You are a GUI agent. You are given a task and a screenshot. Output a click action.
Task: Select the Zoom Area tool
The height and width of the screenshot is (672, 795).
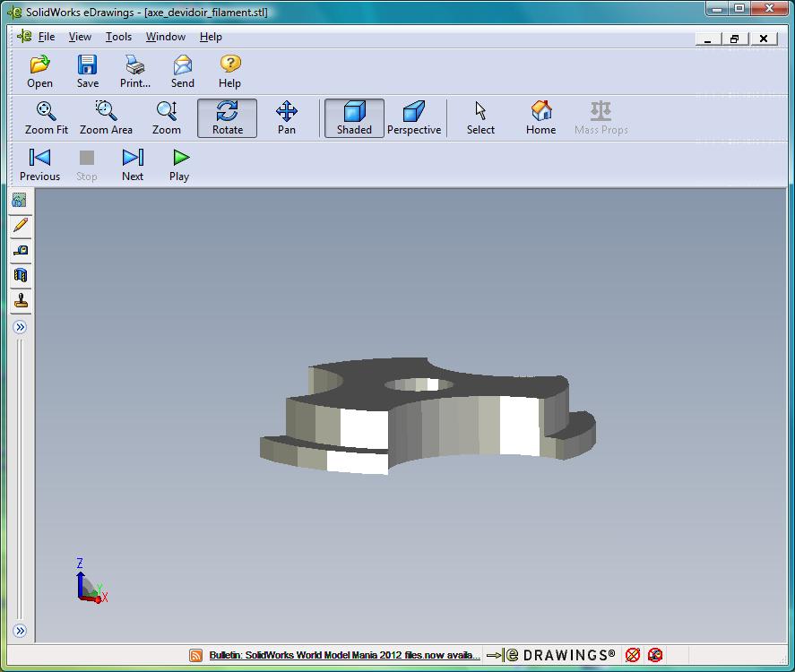coord(106,117)
